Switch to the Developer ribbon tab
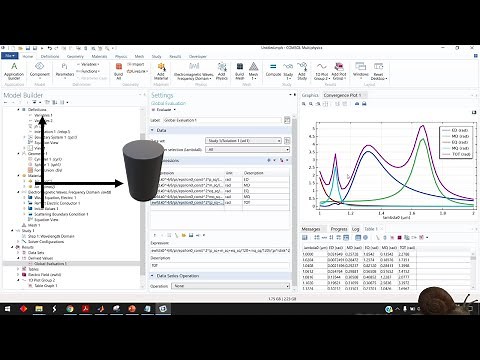This screenshot has height=360, width=480. pos(198,56)
